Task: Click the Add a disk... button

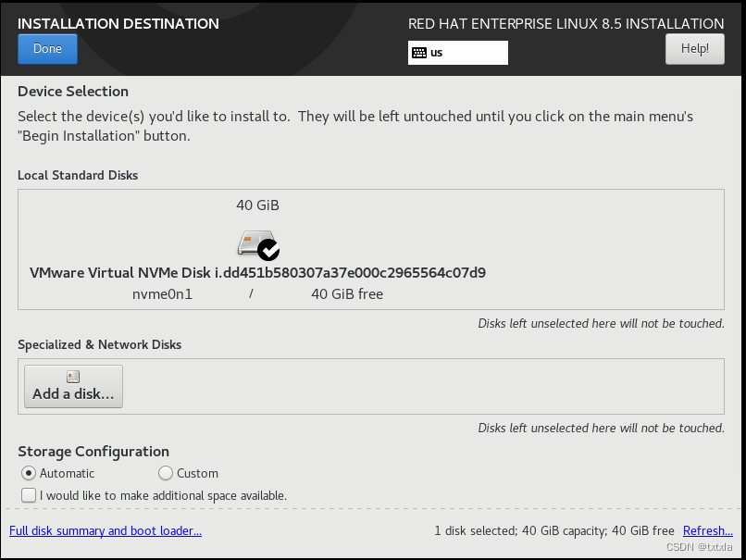Action: pyautogui.click(x=74, y=386)
